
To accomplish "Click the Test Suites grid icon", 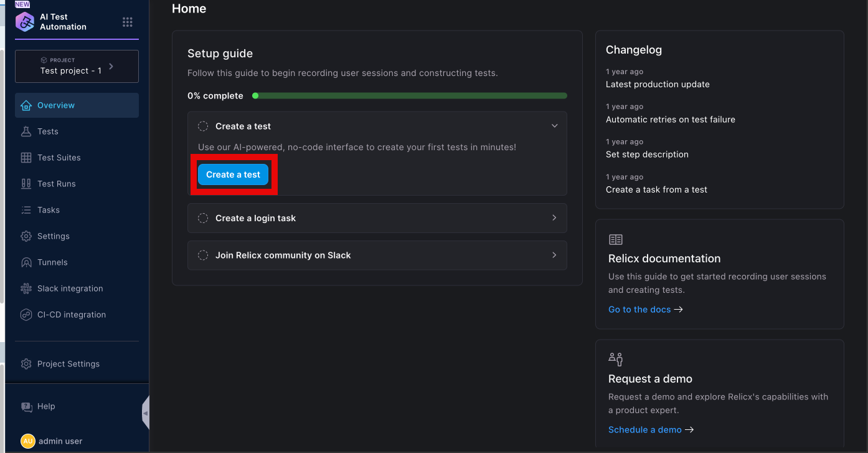I will [x=26, y=158].
